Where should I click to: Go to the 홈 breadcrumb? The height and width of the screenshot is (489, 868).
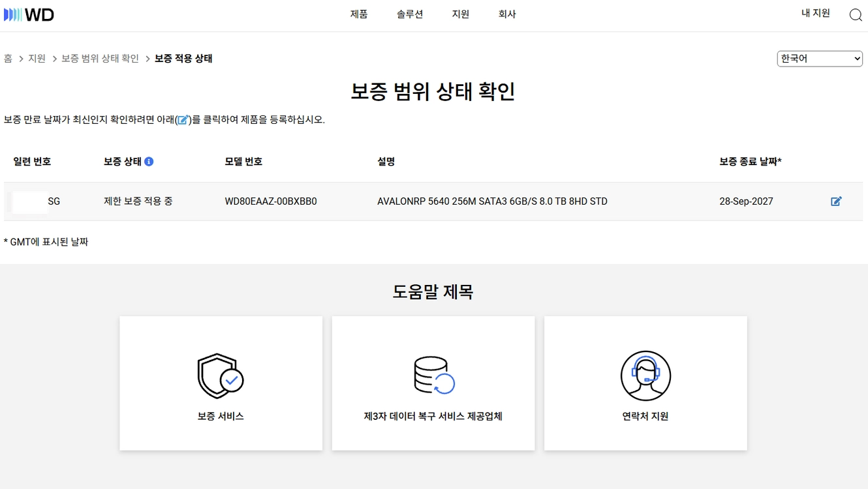[x=8, y=59]
